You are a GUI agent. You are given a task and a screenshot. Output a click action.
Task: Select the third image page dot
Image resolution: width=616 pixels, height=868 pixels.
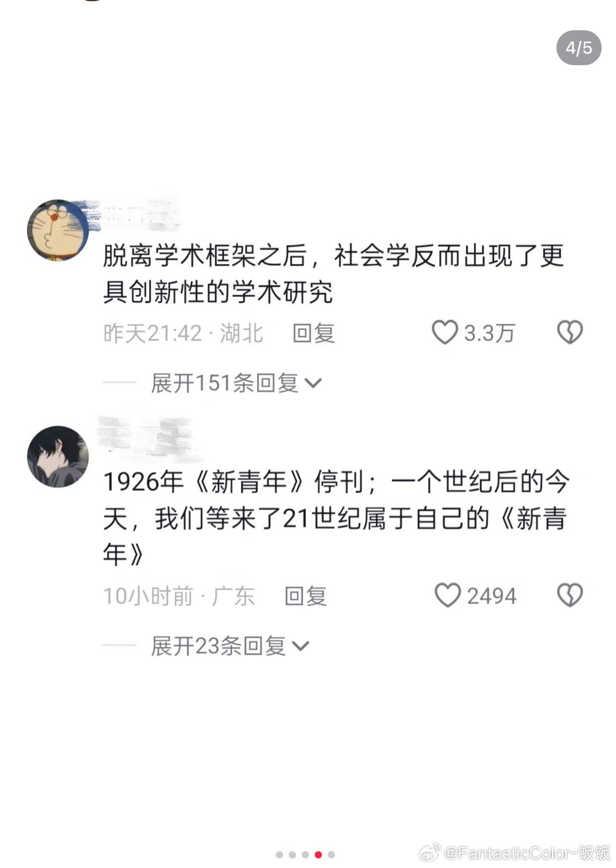tap(305, 855)
